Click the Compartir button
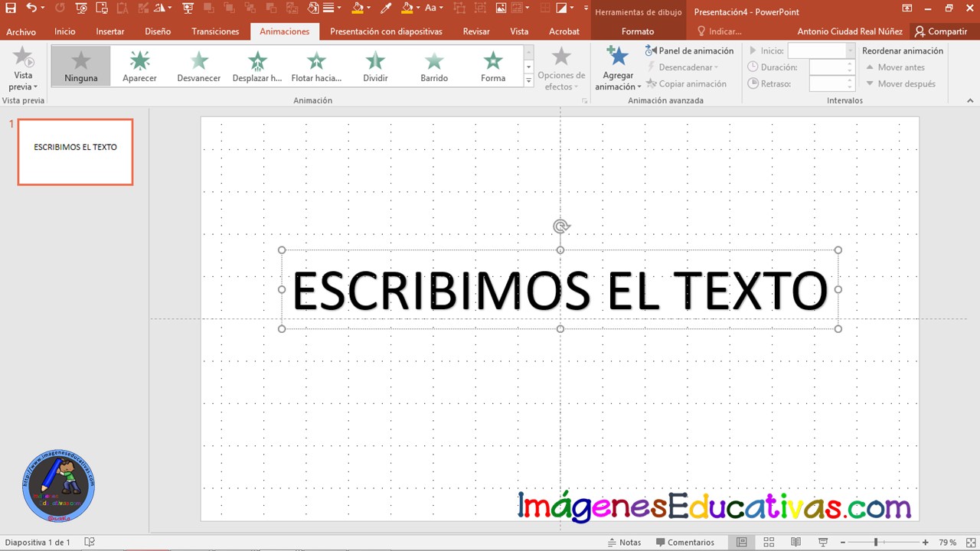 tap(941, 31)
